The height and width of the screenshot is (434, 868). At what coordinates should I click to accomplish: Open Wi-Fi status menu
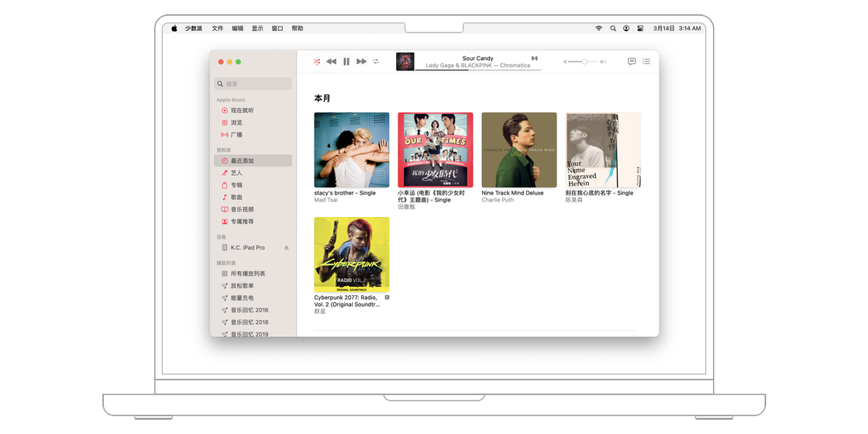pos(598,28)
